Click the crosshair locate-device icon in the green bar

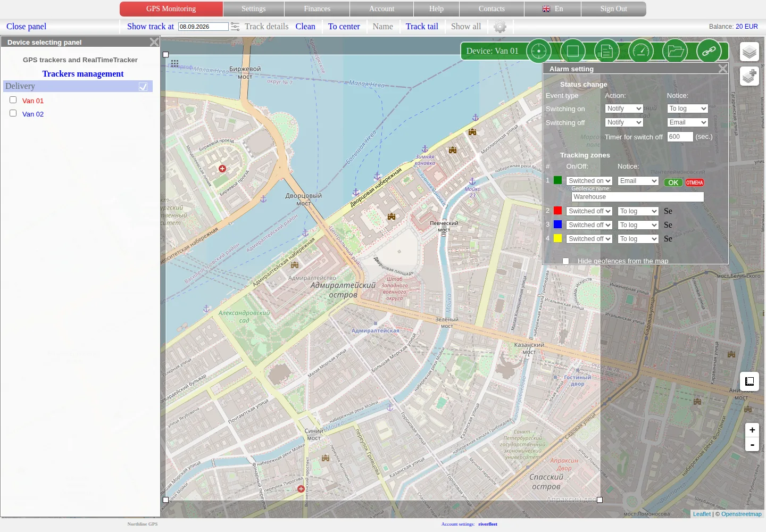(539, 51)
